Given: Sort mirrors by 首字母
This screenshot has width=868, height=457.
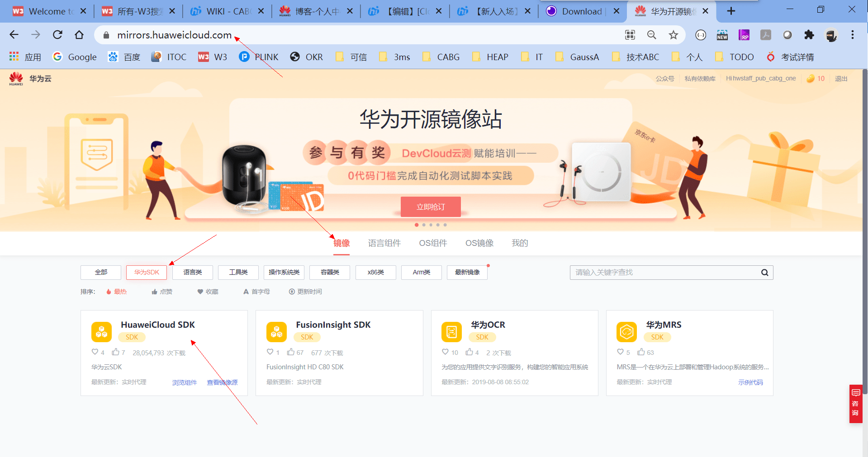Looking at the screenshot, I should point(256,292).
